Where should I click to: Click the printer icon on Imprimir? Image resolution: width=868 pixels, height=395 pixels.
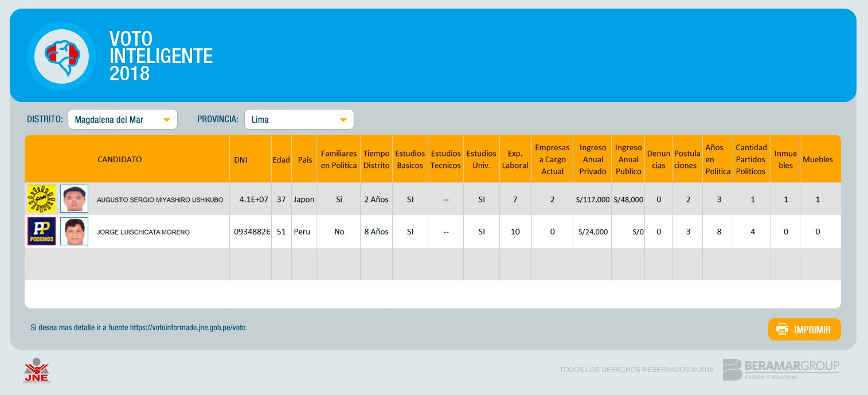tap(782, 330)
